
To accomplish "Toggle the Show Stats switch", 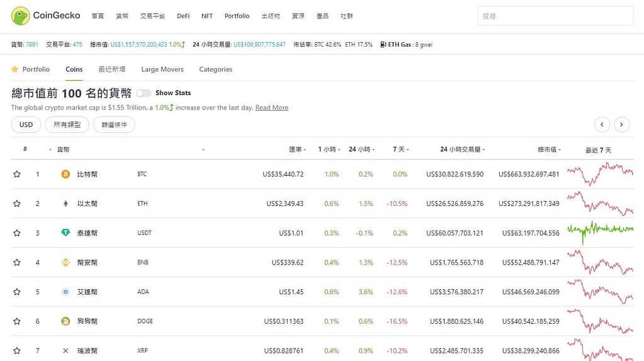I will (x=144, y=93).
